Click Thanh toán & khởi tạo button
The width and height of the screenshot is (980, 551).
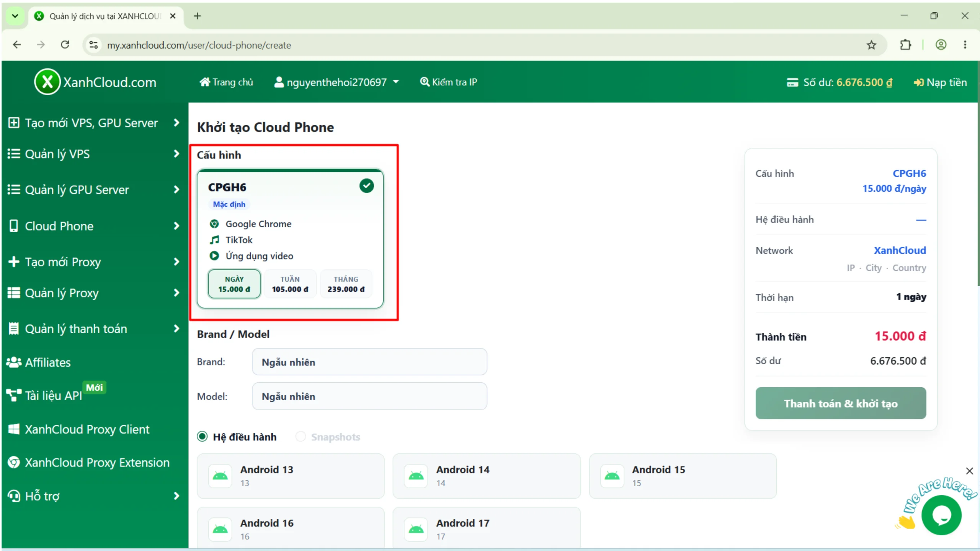[841, 403]
